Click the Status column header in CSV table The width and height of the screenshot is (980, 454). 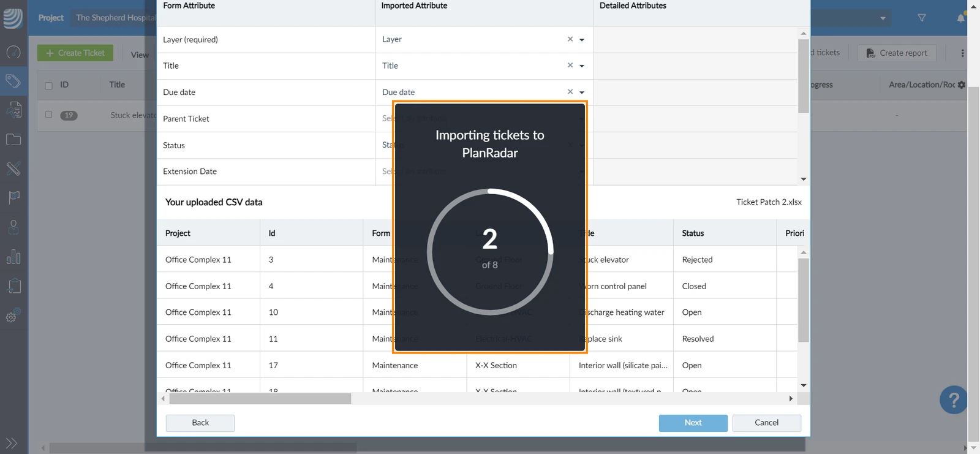(x=693, y=233)
